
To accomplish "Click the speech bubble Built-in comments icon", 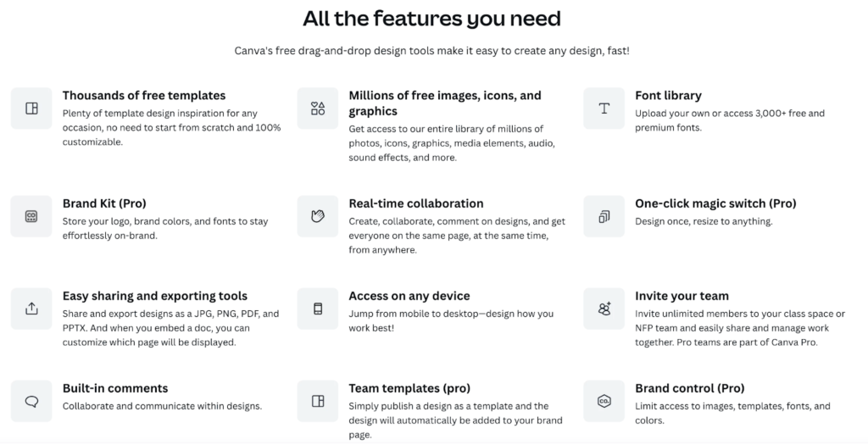I will point(31,401).
